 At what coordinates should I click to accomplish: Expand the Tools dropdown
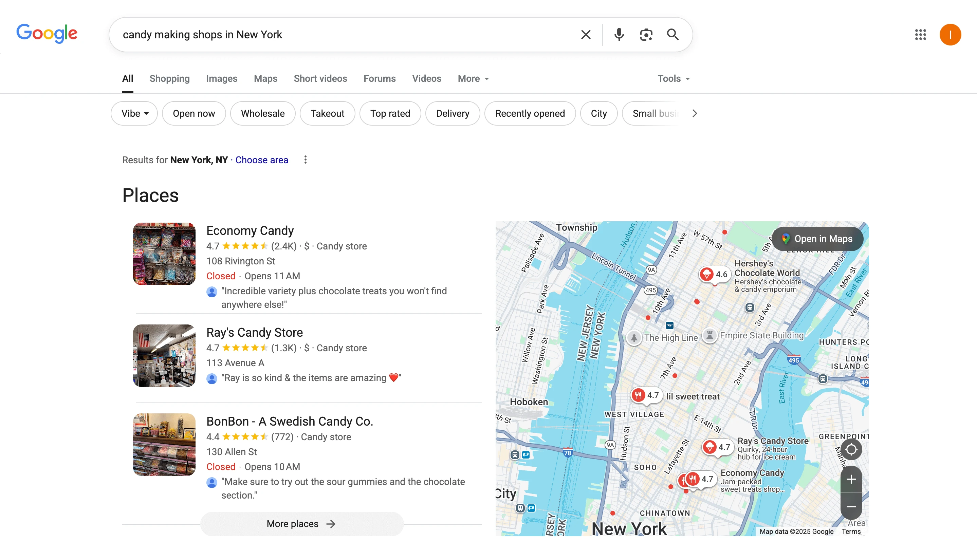click(674, 79)
